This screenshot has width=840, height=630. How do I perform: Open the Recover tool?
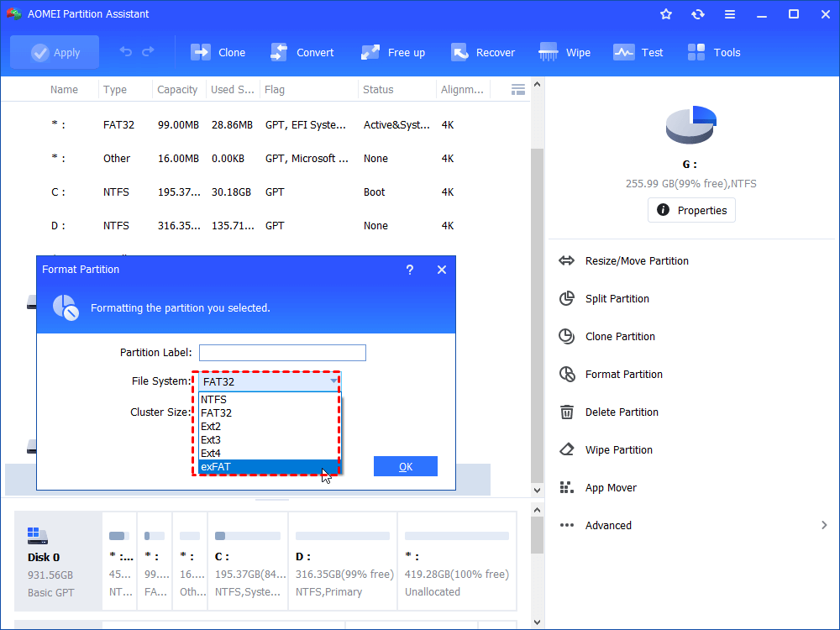click(483, 52)
